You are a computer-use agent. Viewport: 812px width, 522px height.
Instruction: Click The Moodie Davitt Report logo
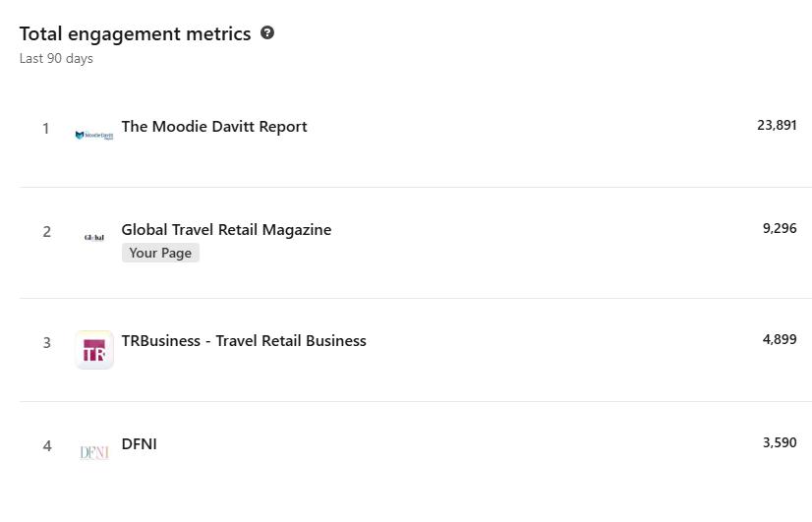[x=94, y=135]
